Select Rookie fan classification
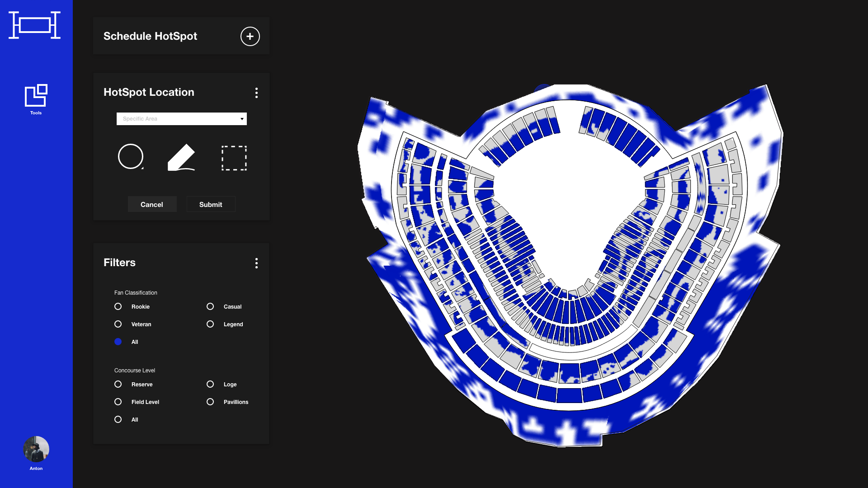Image resolution: width=868 pixels, height=488 pixels. click(x=118, y=306)
